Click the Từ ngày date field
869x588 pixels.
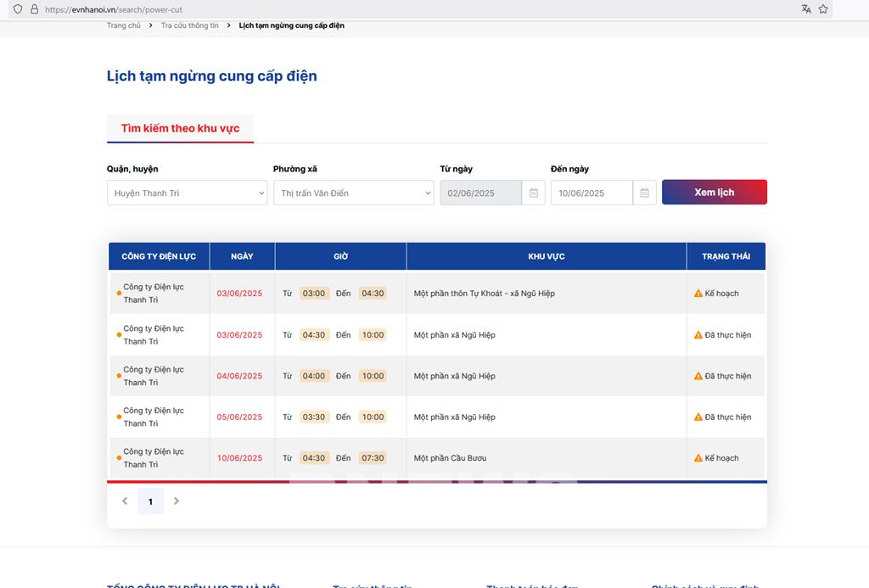point(480,193)
